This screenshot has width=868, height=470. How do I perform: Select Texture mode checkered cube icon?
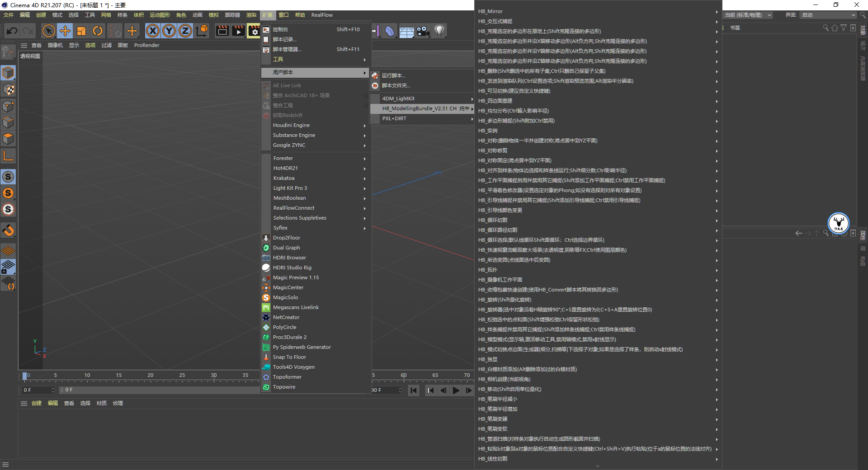[x=8, y=89]
